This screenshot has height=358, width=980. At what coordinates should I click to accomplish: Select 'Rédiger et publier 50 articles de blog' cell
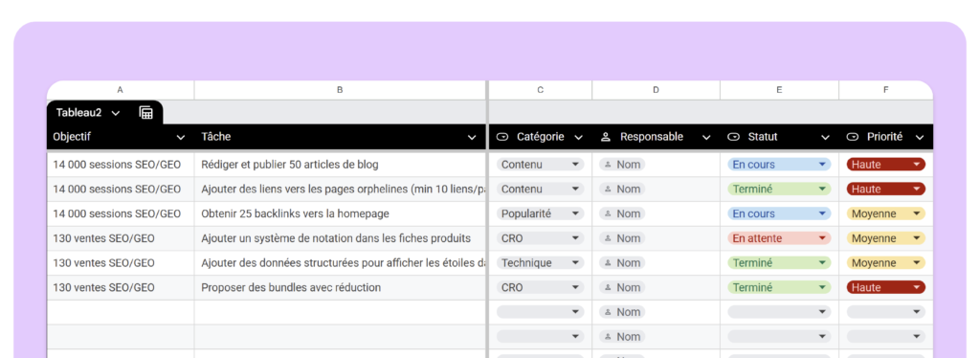pos(340,165)
